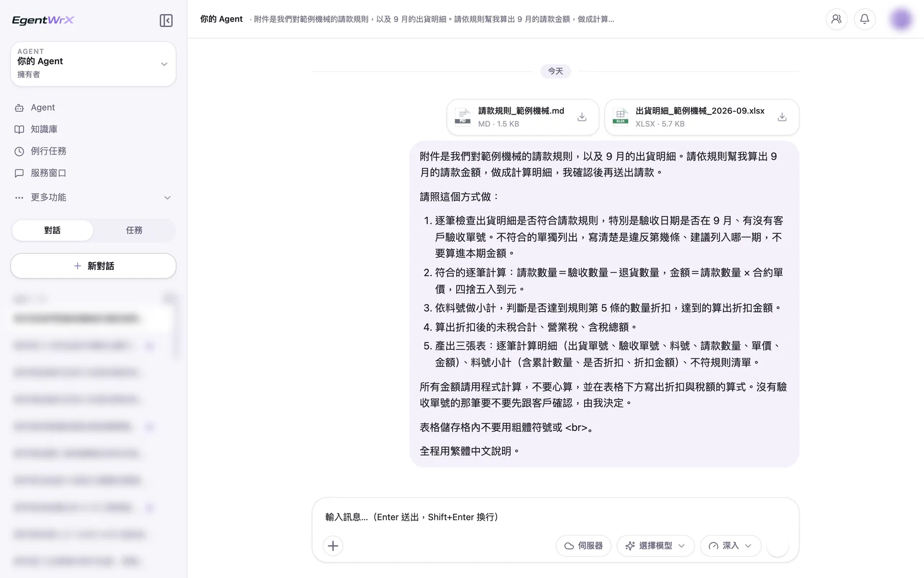Toggle the 伺服器 button

[583, 546]
